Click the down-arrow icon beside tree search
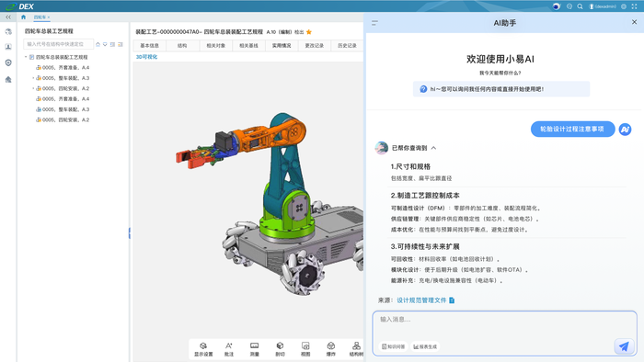Image resolution: width=644 pixels, height=362 pixels. pos(105,44)
